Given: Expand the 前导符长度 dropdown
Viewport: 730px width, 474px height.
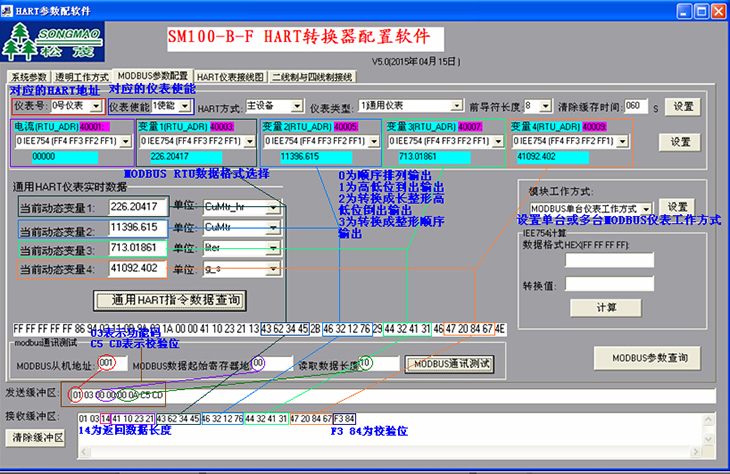Looking at the screenshot, I should 545,107.
